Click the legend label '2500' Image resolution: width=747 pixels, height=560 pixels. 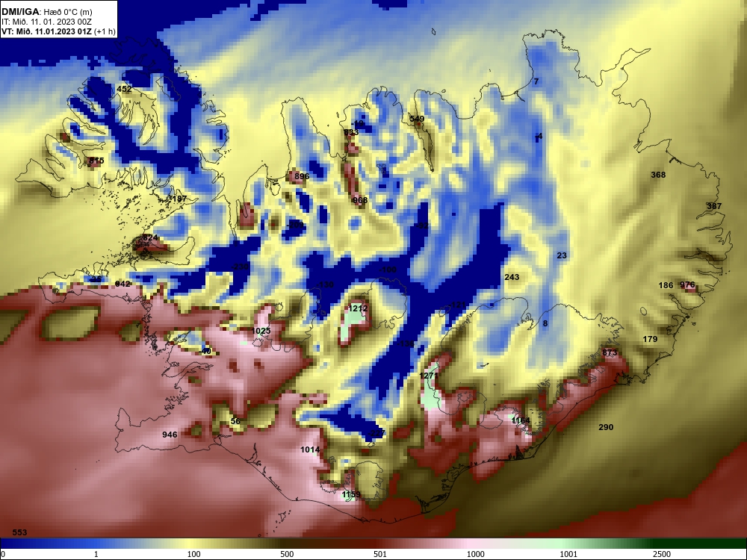(662, 554)
